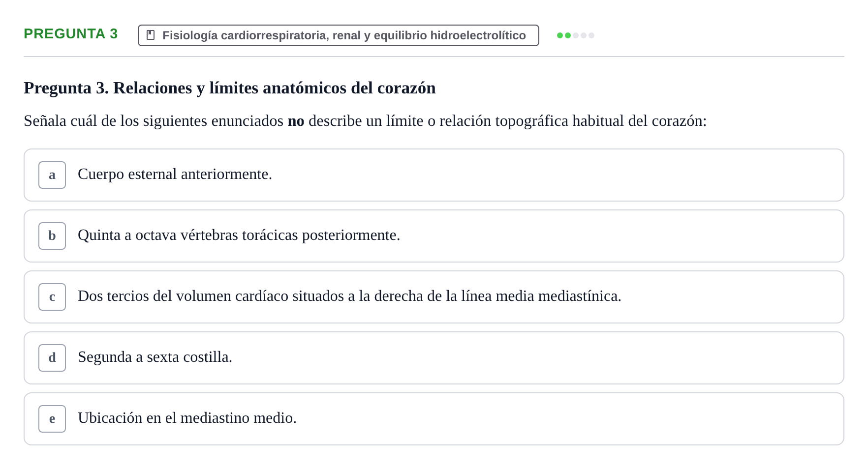Click the question title 'Relaciones y límites anatómicos'
Image resolution: width=868 pixels, height=470 pixels.
[230, 88]
